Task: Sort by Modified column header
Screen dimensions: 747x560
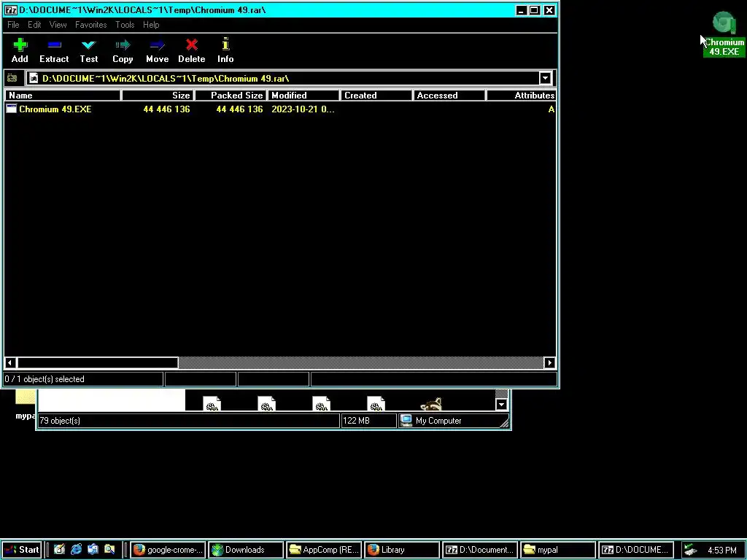Action: (304, 96)
